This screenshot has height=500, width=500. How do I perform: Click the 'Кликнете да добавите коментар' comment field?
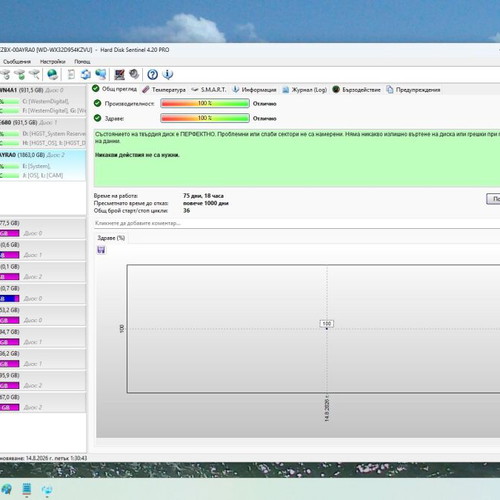pyautogui.click(x=297, y=223)
